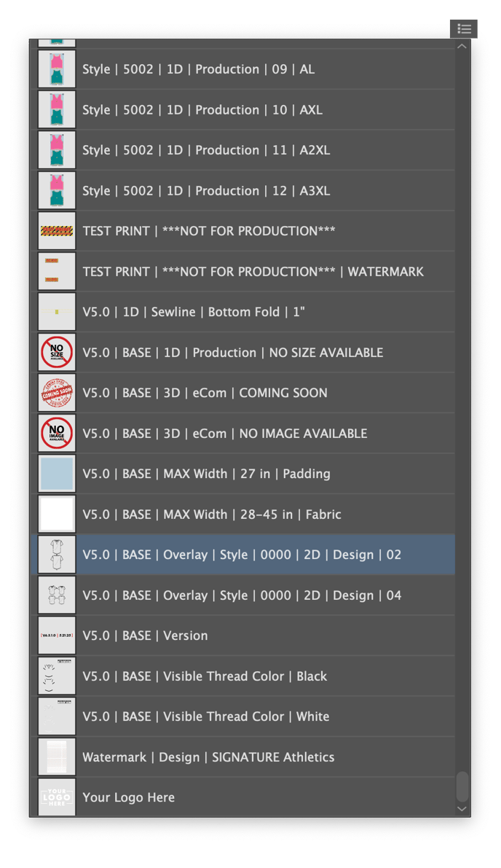Select Style 5002 Production 12 A3XL
Screen dimensions: 501x868
pyautogui.click(x=206, y=191)
